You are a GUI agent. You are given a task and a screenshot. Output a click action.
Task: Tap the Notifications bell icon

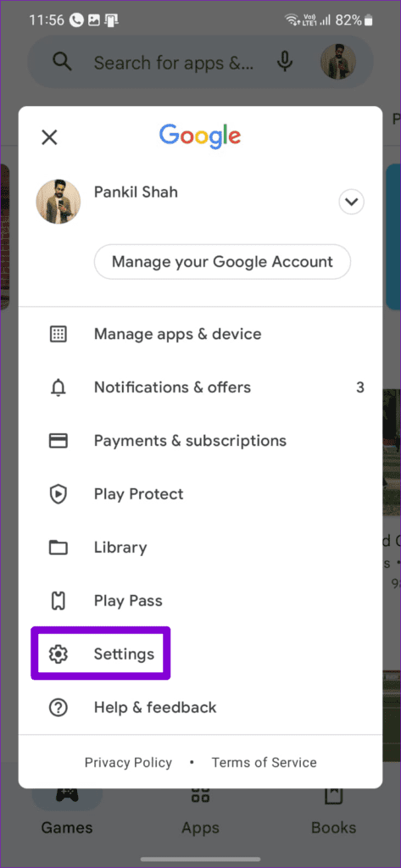pos(58,387)
